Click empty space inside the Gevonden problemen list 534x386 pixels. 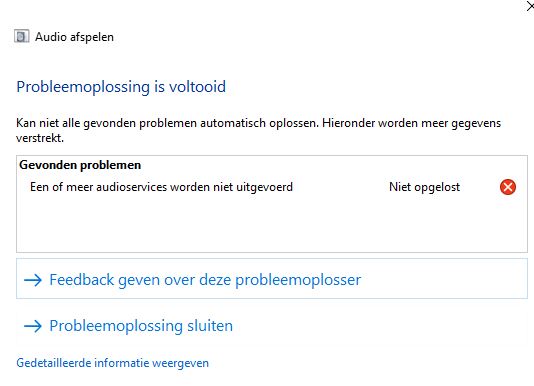pos(272,225)
